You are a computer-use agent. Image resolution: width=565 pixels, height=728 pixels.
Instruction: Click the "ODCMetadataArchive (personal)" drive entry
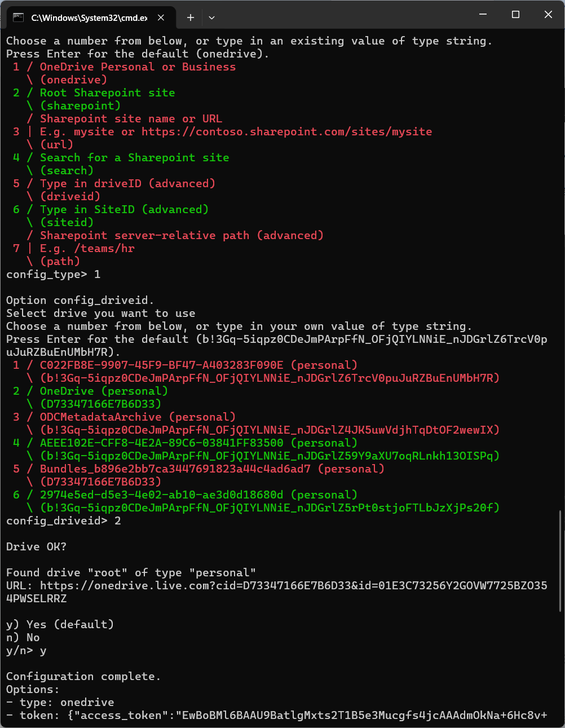138,417
